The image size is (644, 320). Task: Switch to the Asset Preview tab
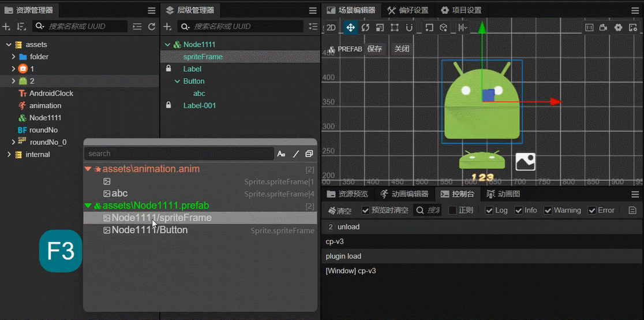[348, 194]
